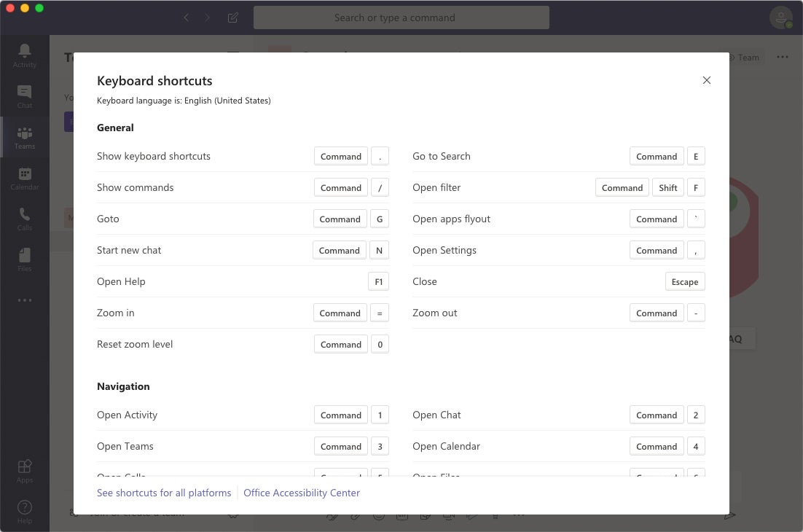This screenshot has height=532, width=803.
Task: Click the Escape key badge
Action: coord(685,281)
